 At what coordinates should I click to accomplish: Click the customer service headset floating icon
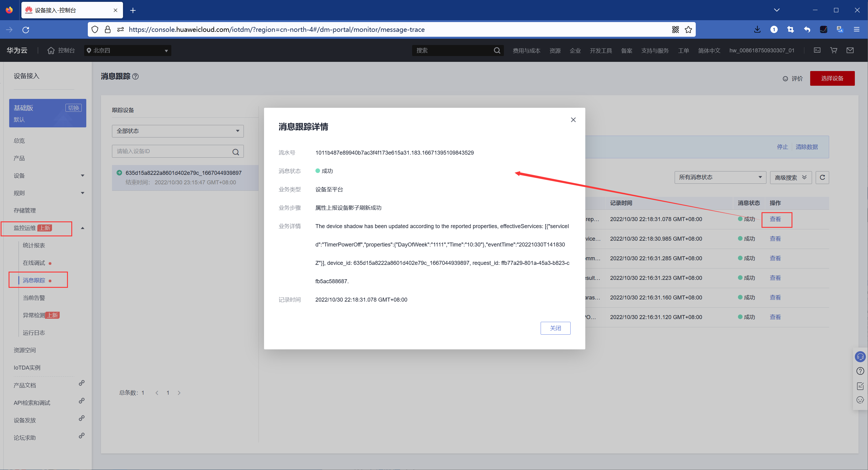[x=860, y=356]
